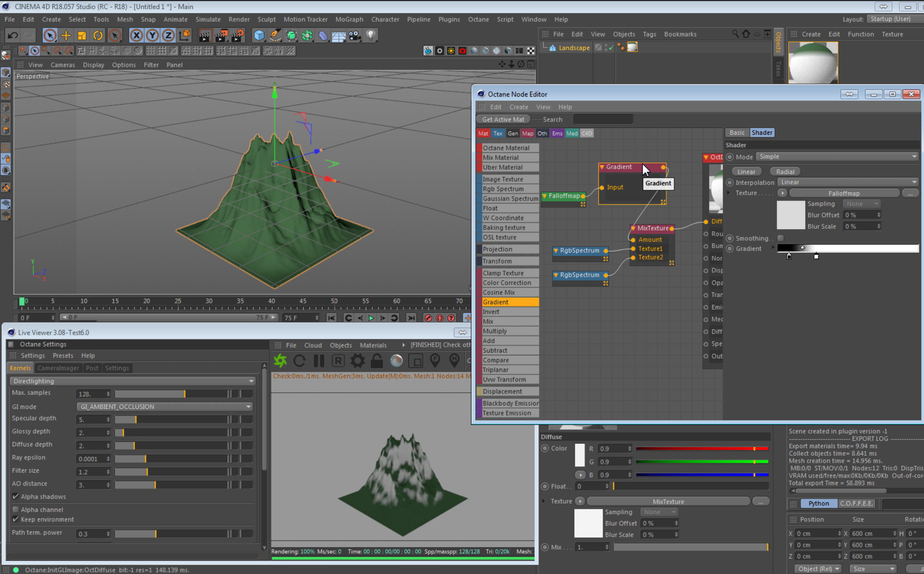Click the Diffuse color swatch
924x574 pixels.
pos(580,455)
